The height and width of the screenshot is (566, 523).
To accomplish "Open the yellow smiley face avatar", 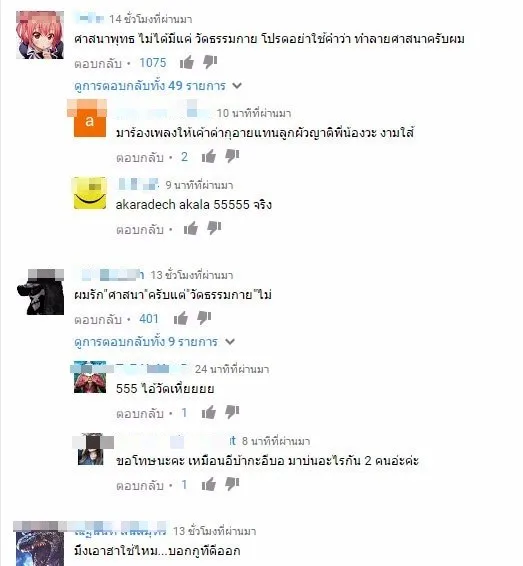I will tap(90, 193).
